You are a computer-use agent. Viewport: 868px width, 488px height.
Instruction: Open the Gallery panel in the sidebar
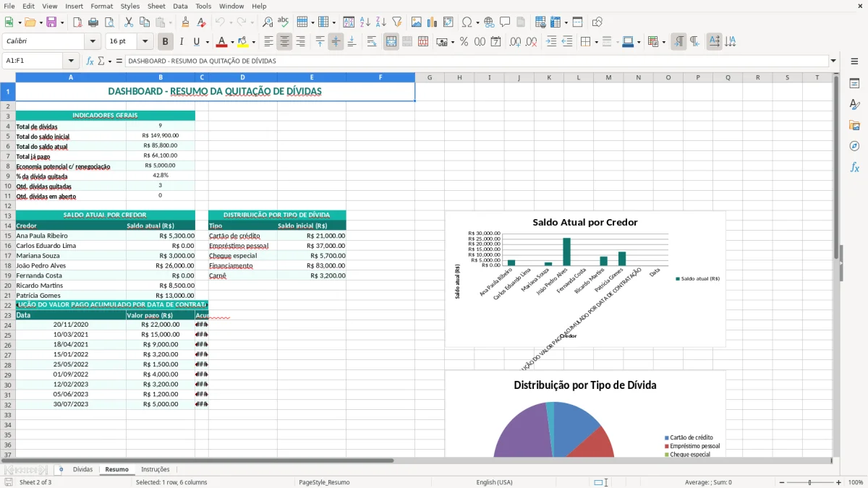coord(854,125)
